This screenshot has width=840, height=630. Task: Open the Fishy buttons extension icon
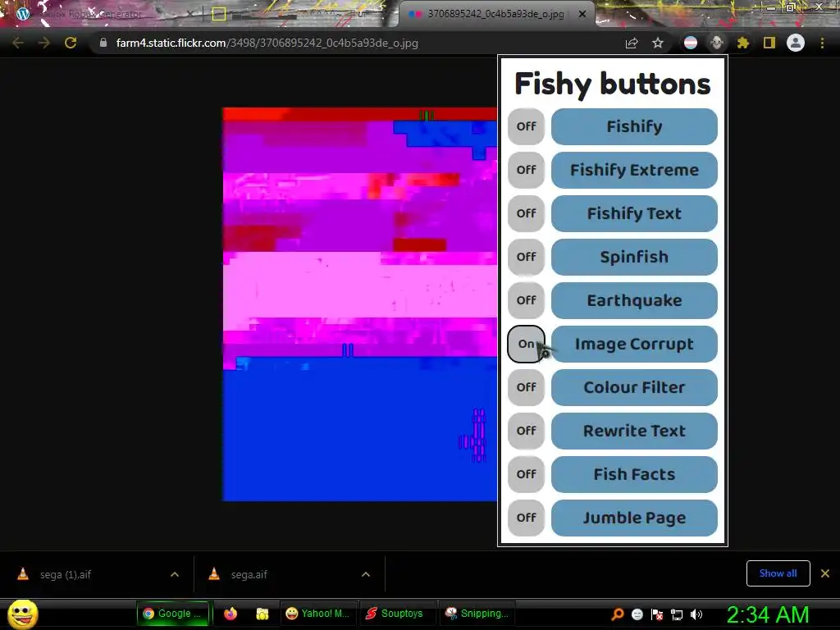click(x=717, y=43)
